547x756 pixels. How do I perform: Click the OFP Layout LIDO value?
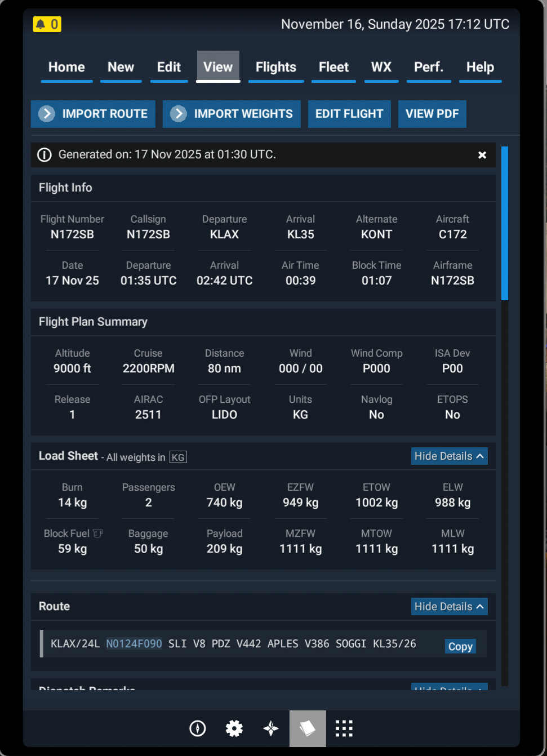tap(224, 415)
